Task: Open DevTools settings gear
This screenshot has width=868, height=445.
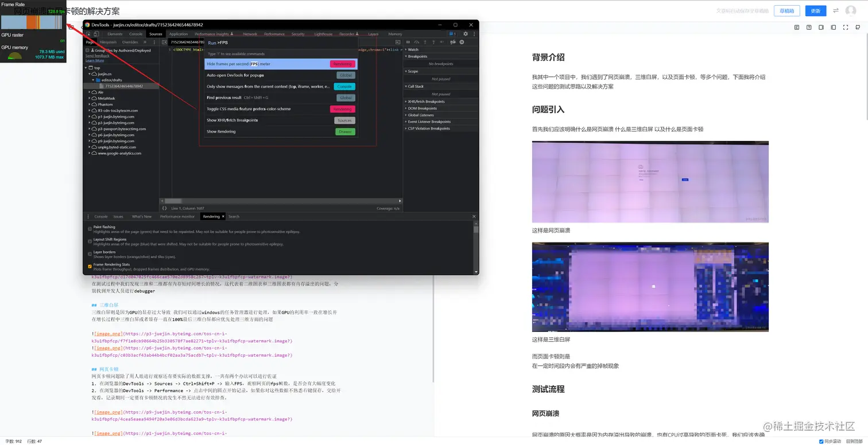Action: 466,34
